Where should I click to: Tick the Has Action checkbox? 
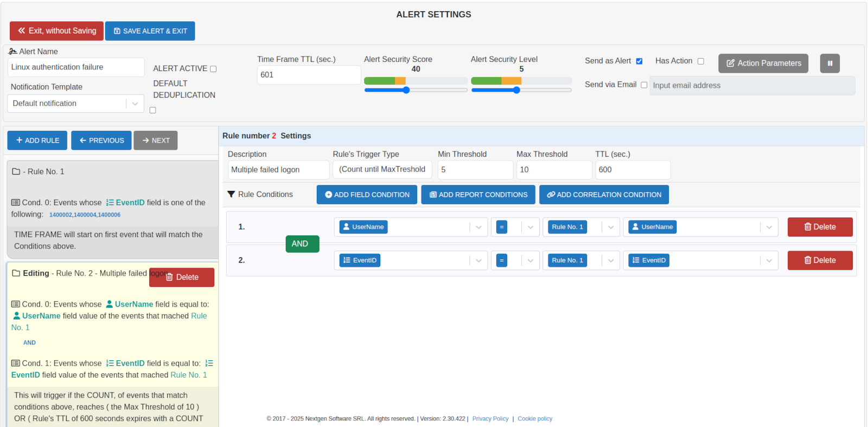click(700, 61)
